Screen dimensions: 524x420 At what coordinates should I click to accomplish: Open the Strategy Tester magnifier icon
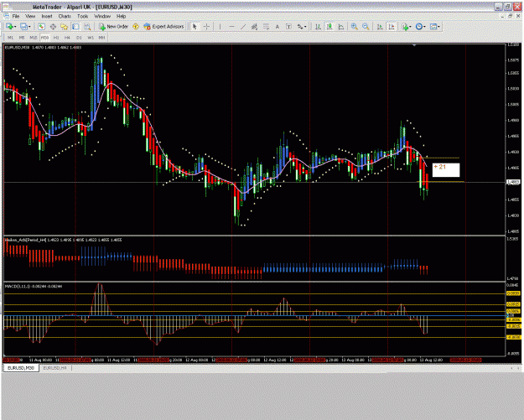[x=87, y=26]
